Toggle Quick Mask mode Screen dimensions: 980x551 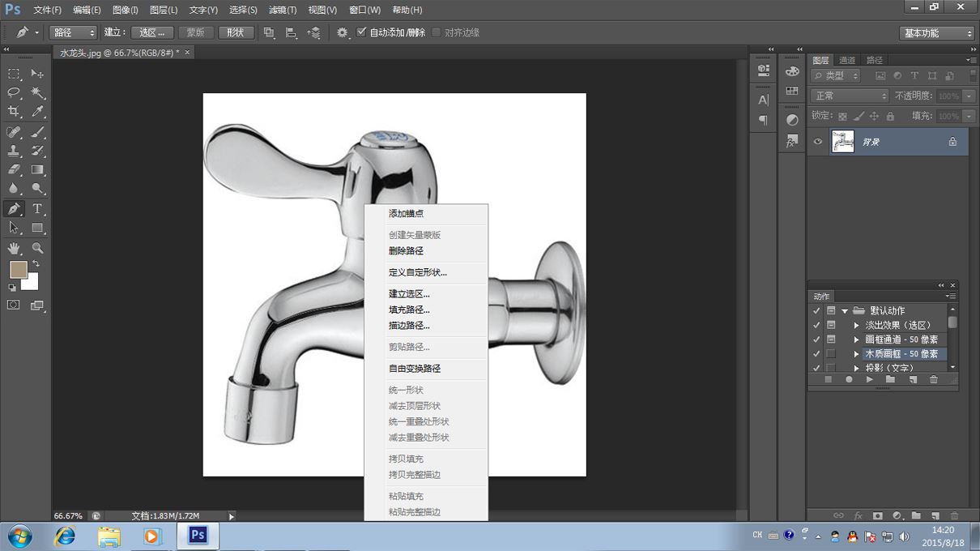[14, 305]
